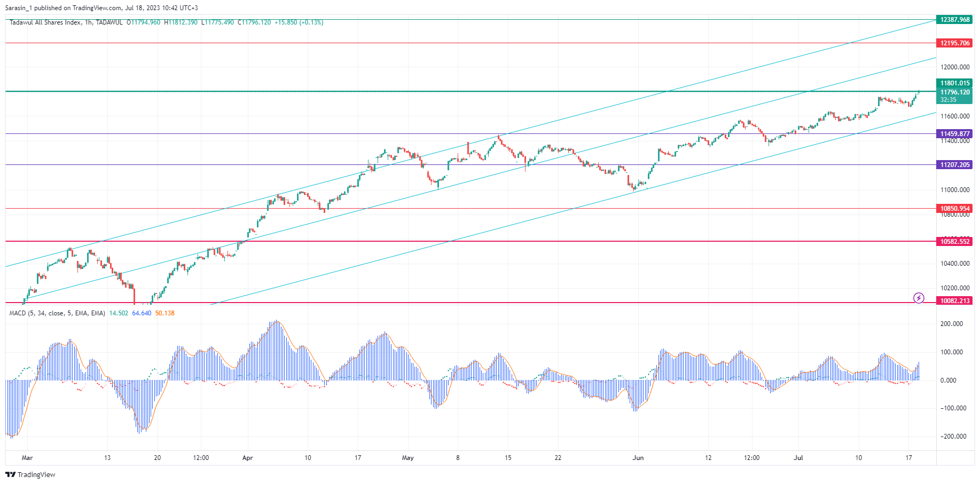Select the red 12195.706 price label

point(955,43)
